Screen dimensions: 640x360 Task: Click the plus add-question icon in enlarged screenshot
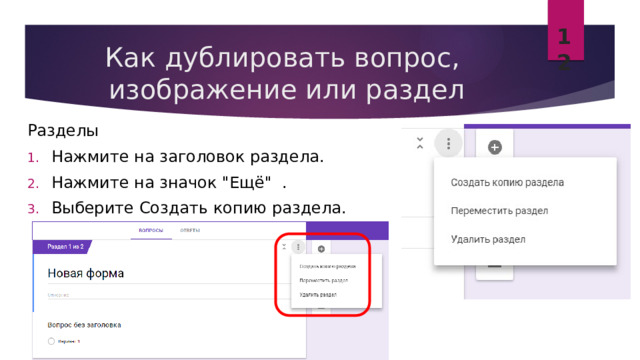pos(495,147)
